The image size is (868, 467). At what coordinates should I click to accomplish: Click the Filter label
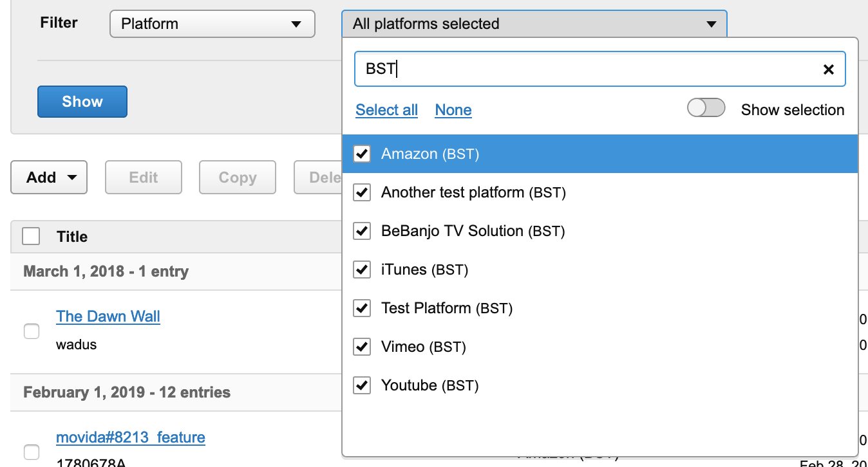click(59, 23)
